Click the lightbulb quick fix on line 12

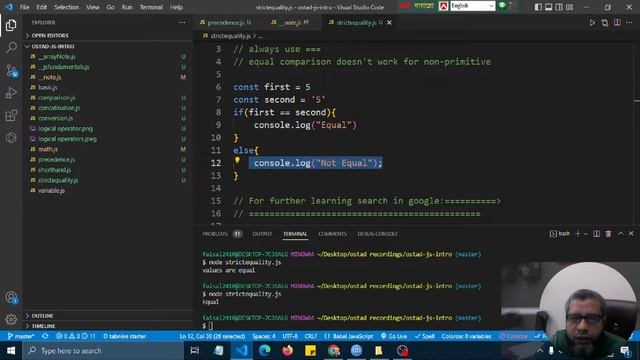coord(237,161)
